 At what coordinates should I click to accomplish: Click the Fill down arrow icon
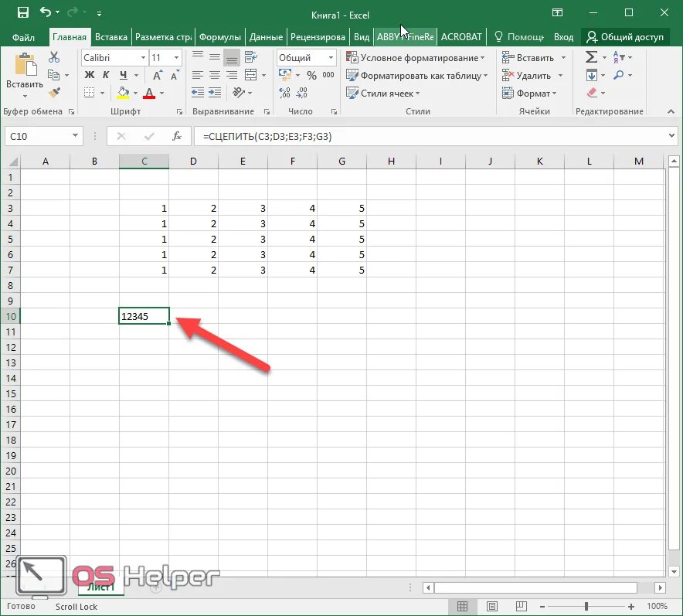tap(591, 75)
